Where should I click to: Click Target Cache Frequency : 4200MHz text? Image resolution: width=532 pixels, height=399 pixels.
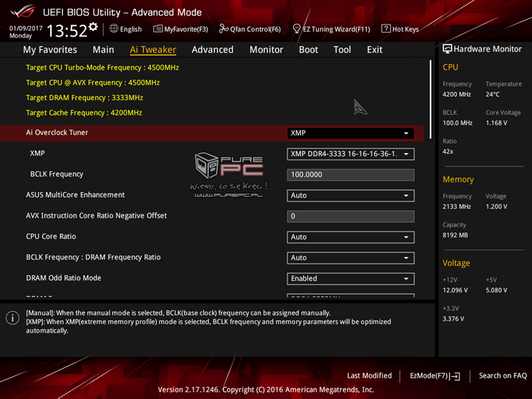point(84,113)
